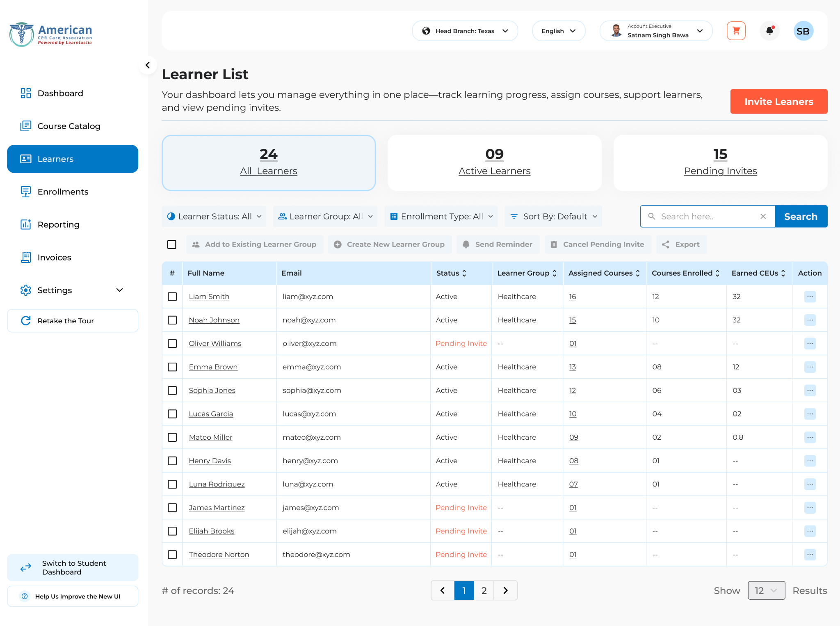This screenshot has height=626, width=840.
Task: Open the English language dropdown
Action: (x=558, y=31)
